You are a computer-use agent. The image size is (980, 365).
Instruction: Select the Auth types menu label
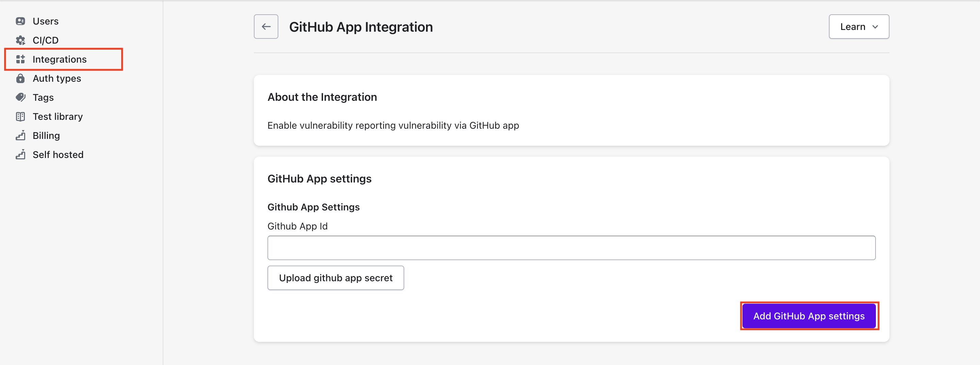57,78
